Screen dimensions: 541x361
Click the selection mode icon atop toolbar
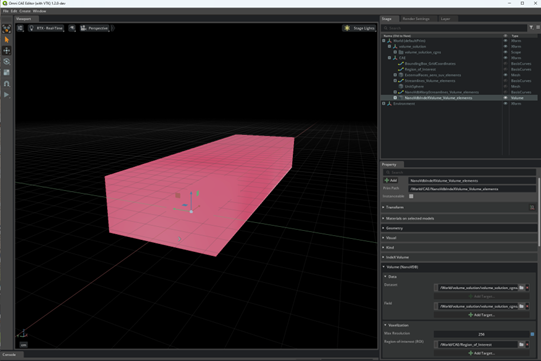[7, 29]
